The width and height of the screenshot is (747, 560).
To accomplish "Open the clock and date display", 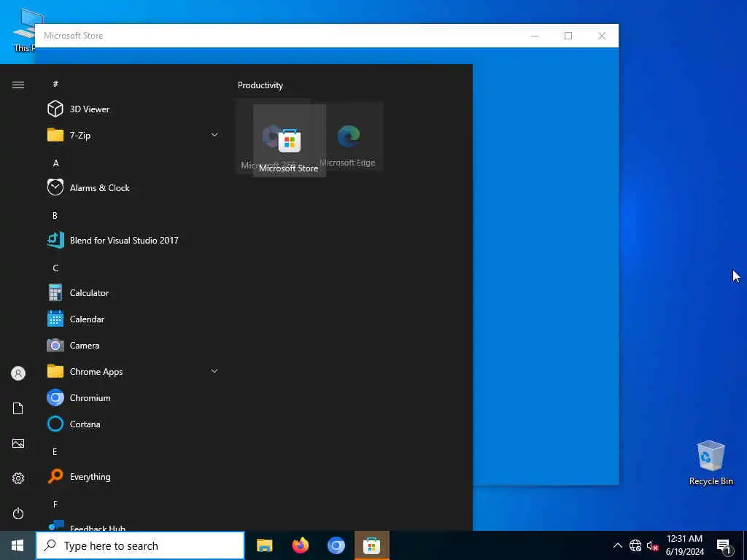I will [684, 545].
